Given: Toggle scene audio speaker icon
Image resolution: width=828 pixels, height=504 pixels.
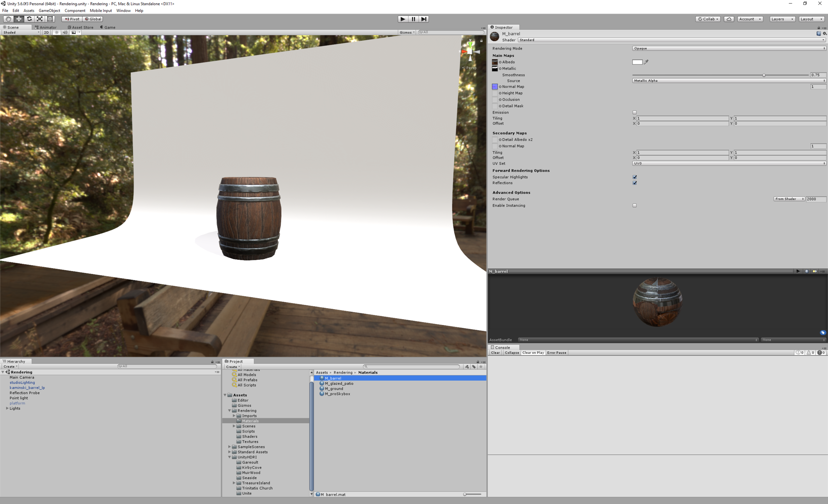Looking at the screenshot, I should tap(65, 32).
